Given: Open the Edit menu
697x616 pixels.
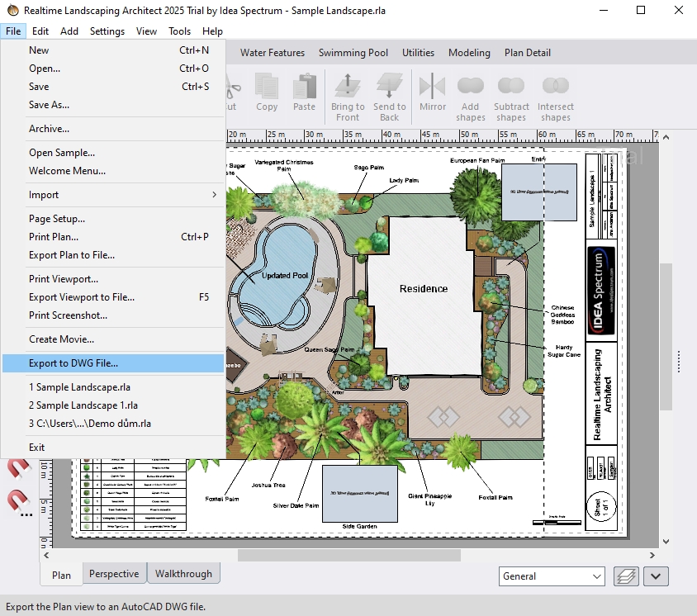Looking at the screenshot, I should pyautogui.click(x=40, y=31).
